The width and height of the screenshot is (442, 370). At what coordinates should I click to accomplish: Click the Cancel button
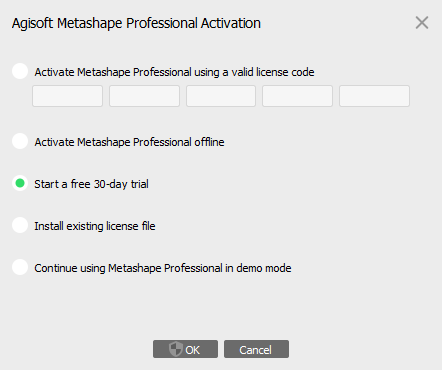coord(256,349)
